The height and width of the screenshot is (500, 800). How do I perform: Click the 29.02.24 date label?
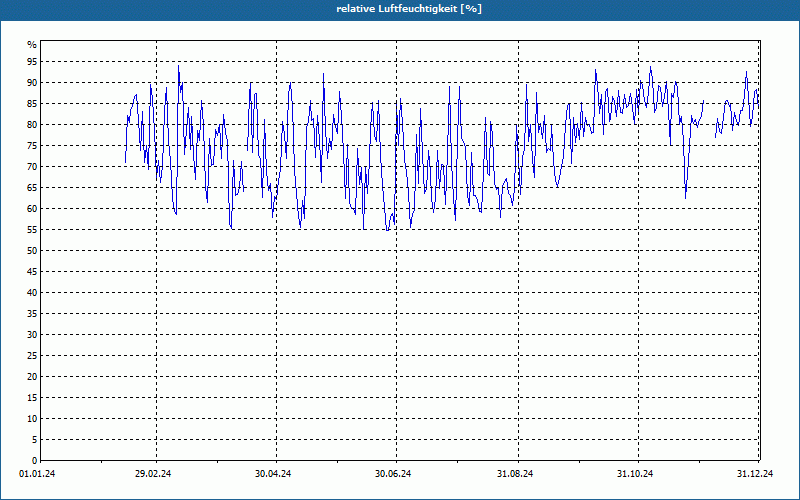[x=153, y=474]
